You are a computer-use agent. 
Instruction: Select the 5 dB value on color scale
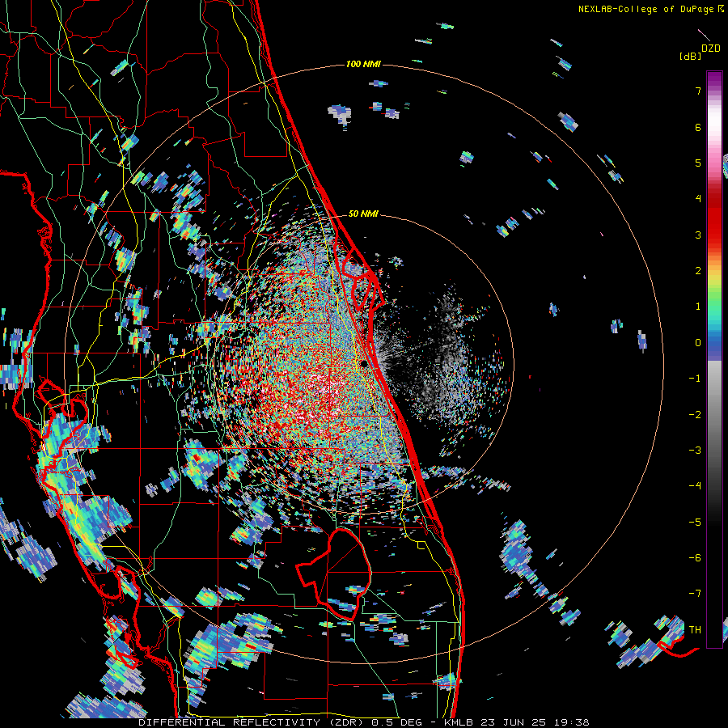click(x=698, y=163)
